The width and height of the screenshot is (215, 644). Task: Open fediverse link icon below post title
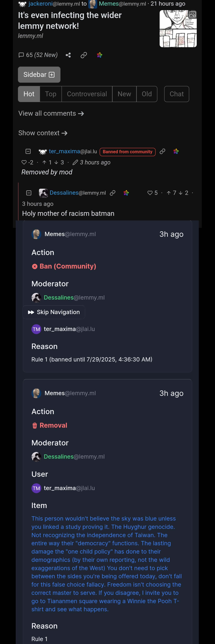(x=99, y=55)
